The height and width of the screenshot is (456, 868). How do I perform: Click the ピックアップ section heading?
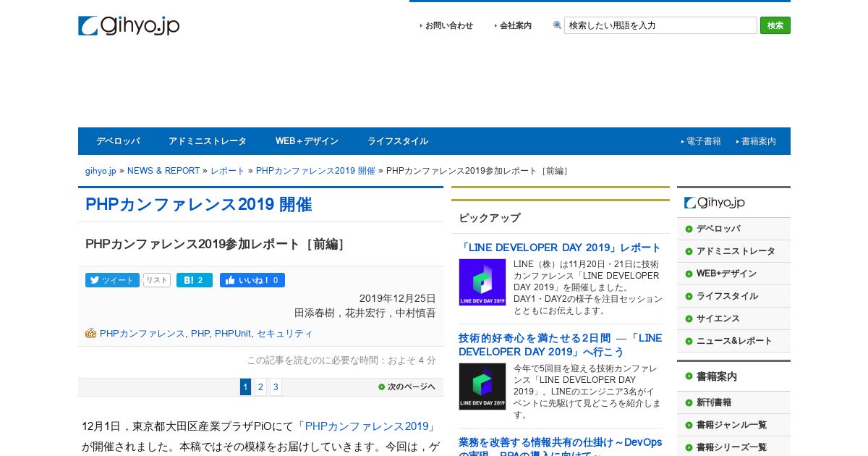coord(490,218)
